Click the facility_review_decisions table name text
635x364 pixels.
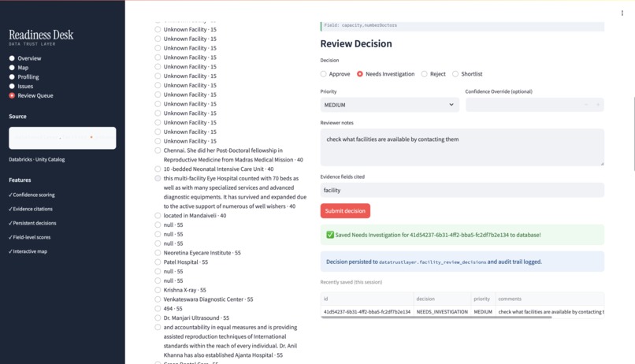point(433,262)
